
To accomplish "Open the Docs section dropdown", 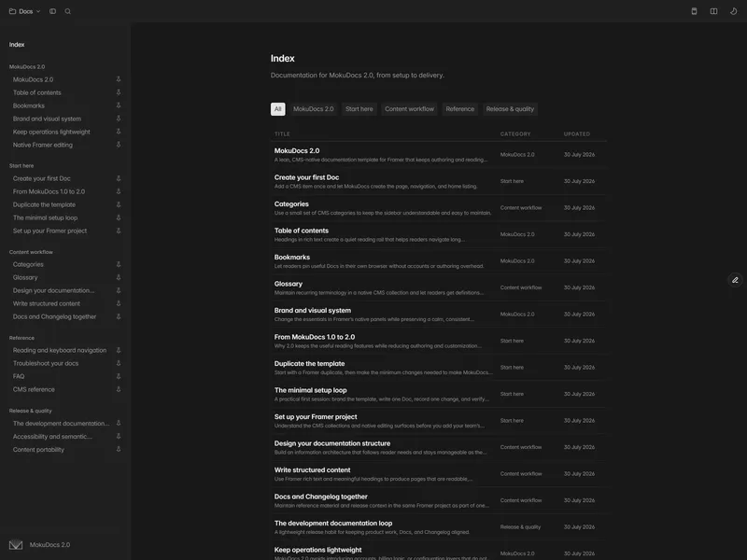I will (25, 11).
